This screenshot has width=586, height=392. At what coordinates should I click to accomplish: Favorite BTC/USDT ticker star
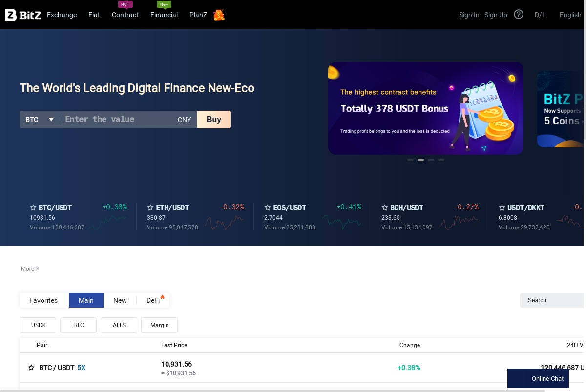(x=33, y=208)
